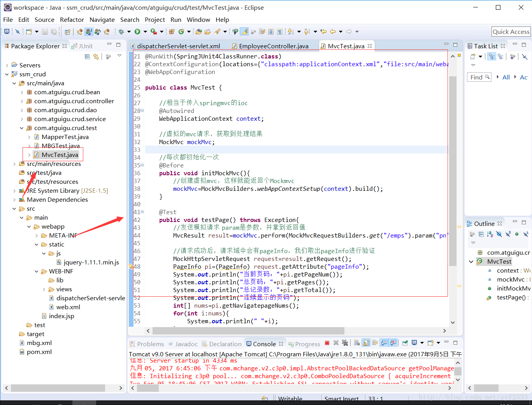Viewport: 532px width, 405px height.
Task: Click the editor vertical scrollbar thumb
Action: coord(453,171)
